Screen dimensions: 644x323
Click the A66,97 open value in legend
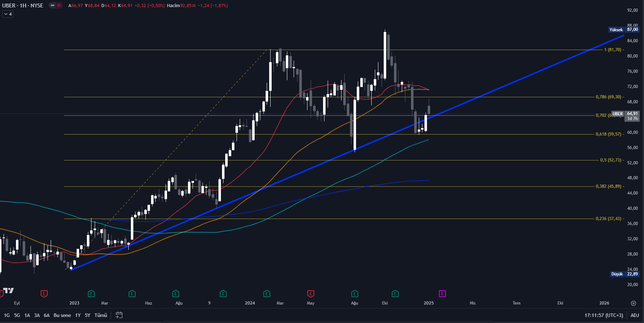point(76,6)
